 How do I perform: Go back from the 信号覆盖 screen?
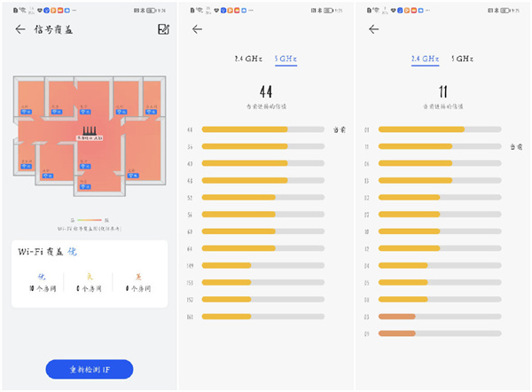[x=20, y=29]
